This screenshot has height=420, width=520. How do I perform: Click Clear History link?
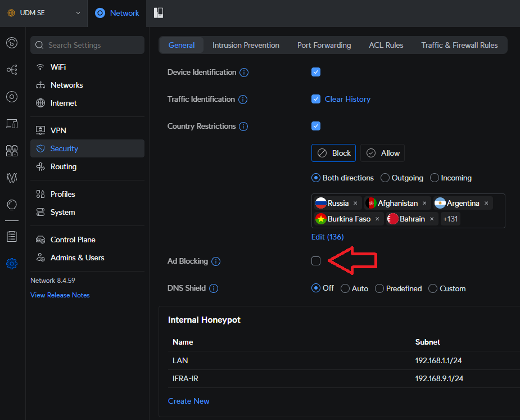click(347, 99)
